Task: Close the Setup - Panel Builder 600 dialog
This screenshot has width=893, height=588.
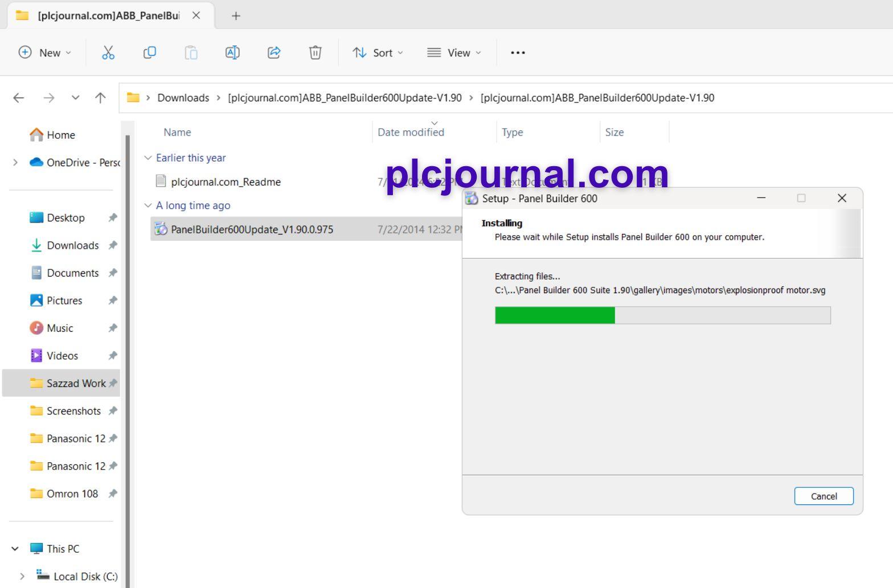Action: (842, 198)
